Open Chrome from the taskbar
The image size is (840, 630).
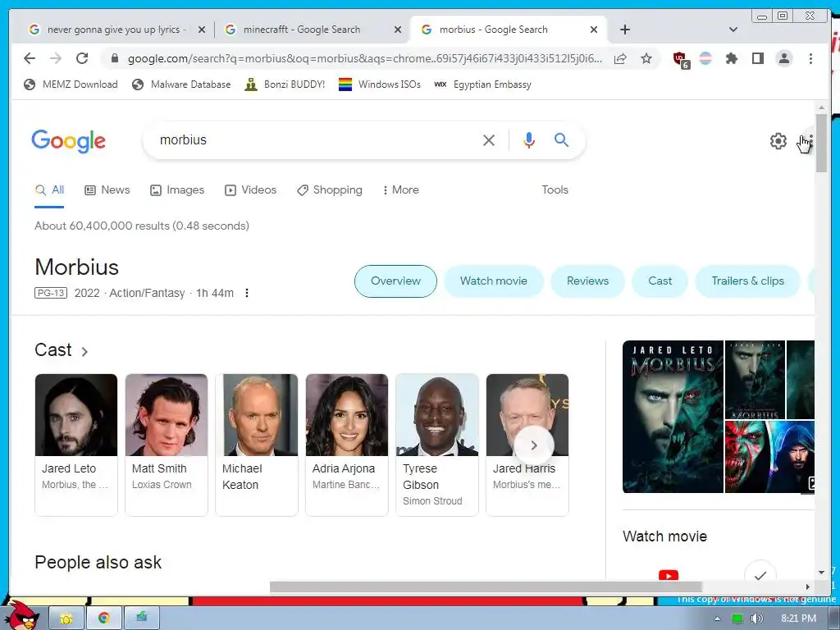104,618
